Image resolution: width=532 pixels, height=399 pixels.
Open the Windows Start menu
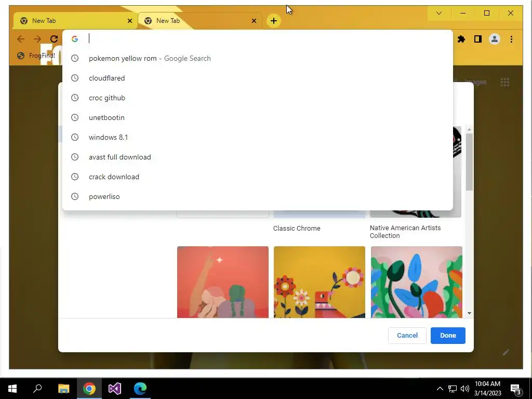[x=12, y=389]
